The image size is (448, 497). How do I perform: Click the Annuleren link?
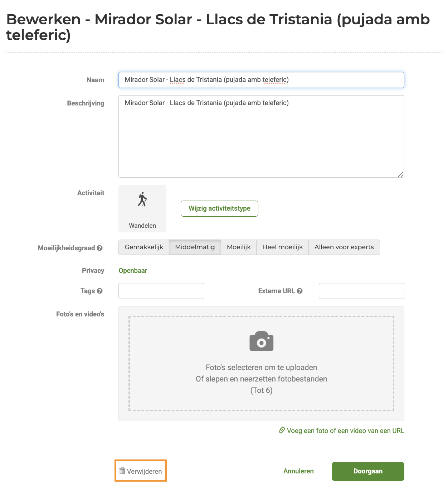point(298,471)
